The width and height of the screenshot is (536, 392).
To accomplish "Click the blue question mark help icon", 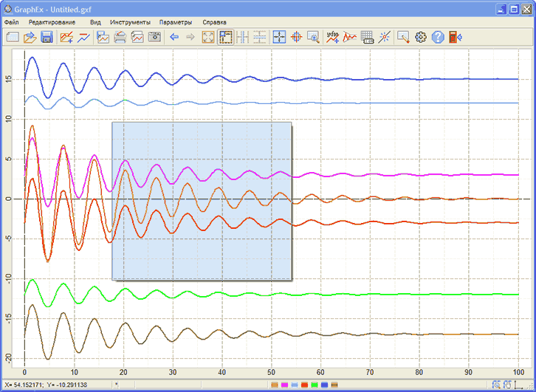I will point(438,38).
